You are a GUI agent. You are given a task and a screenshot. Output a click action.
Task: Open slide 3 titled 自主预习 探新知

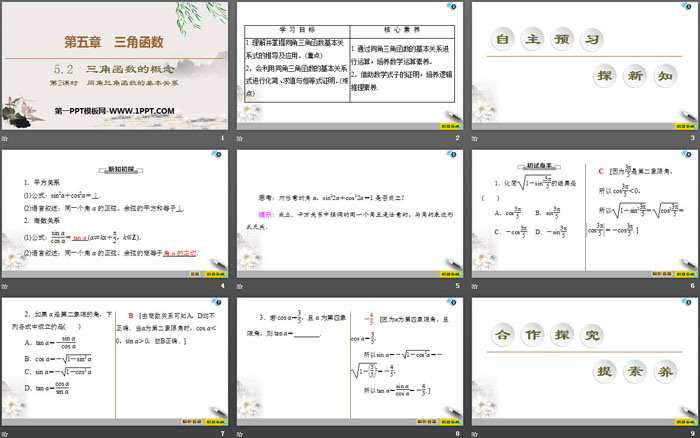(x=583, y=66)
